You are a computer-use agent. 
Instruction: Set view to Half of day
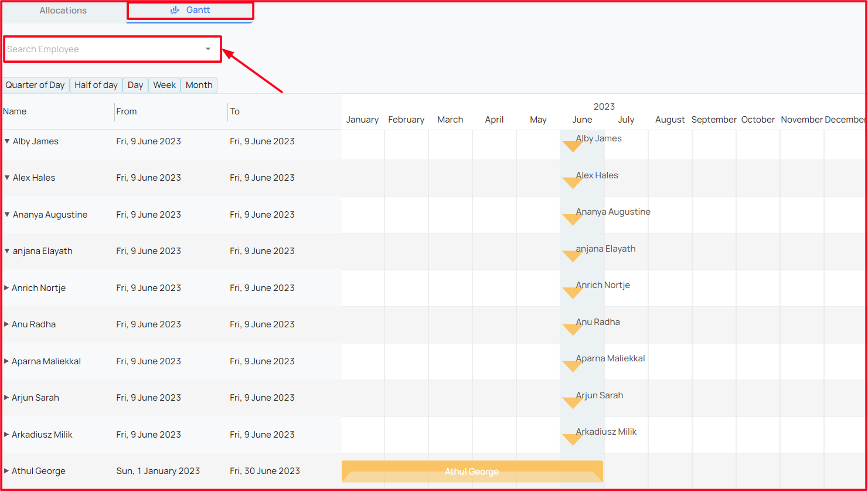pyautogui.click(x=96, y=85)
